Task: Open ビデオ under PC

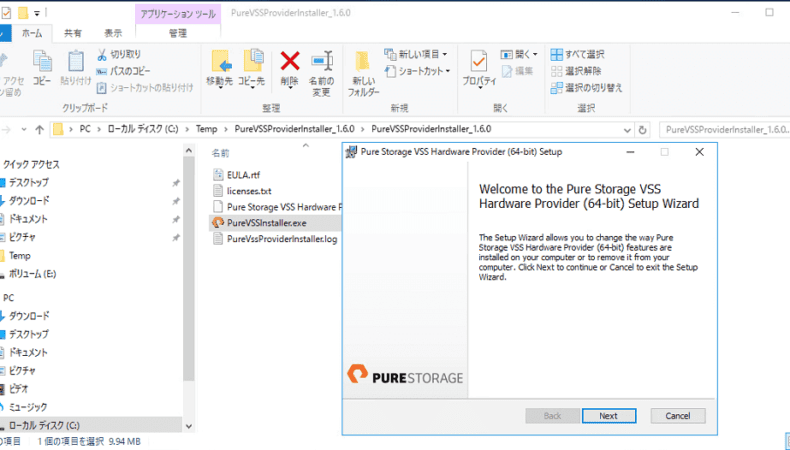Action: [x=18, y=389]
